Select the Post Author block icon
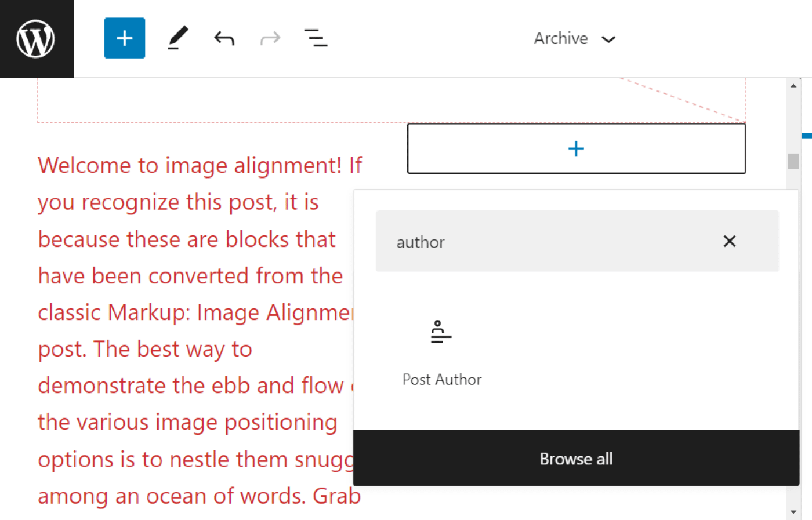This screenshot has width=812, height=520. click(x=441, y=332)
